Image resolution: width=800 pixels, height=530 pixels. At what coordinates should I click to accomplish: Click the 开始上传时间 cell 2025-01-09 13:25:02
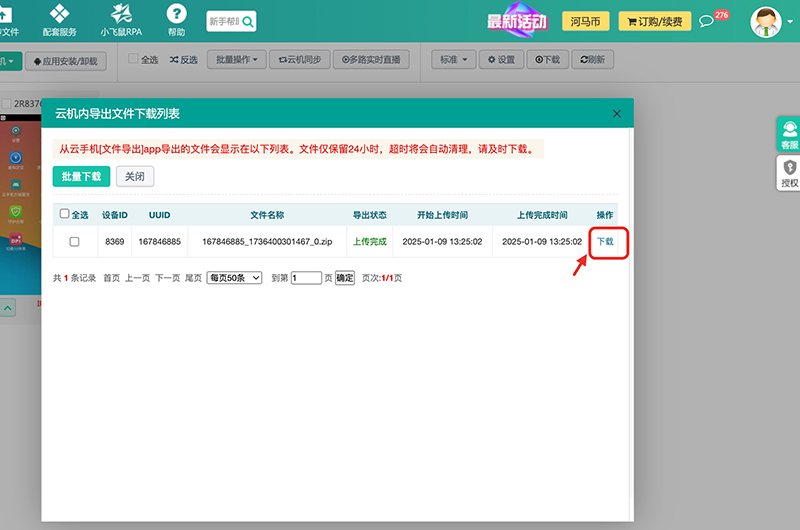coord(442,241)
